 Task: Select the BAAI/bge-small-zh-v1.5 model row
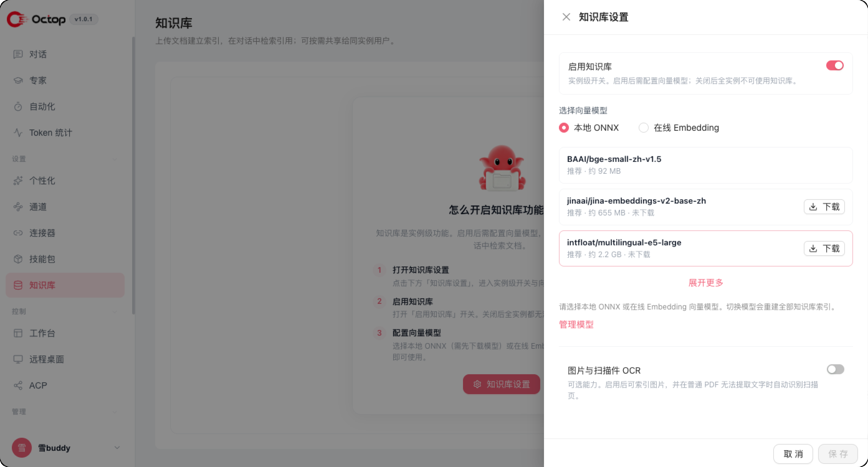coord(706,165)
